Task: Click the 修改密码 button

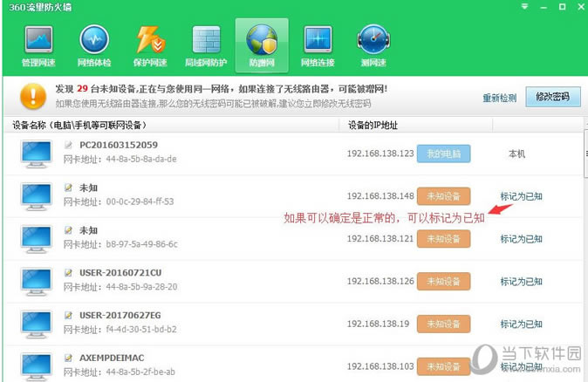Action: click(553, 97)
